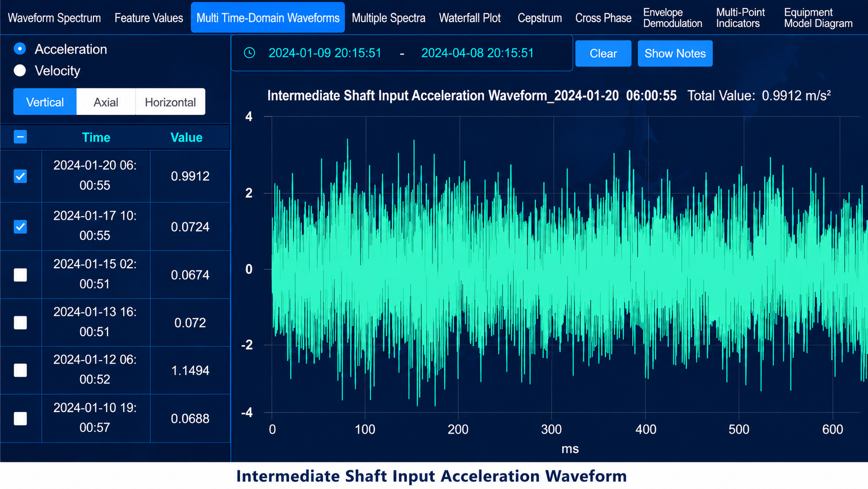Click the Time column header
The image size is (868, 489).
(x=96, y=137)
